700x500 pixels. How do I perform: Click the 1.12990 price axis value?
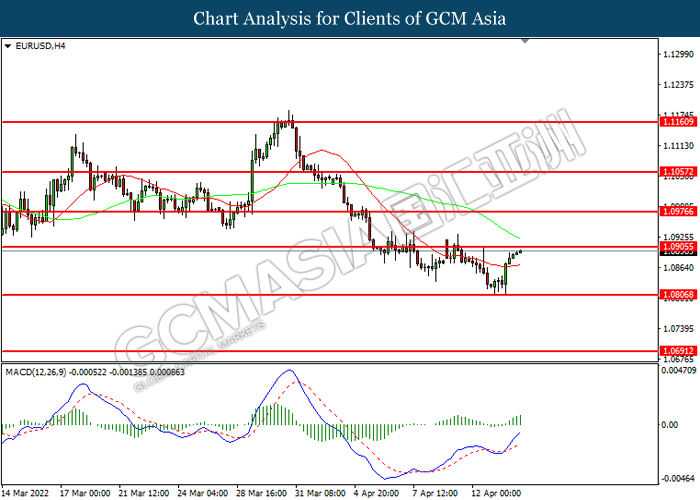679,54
